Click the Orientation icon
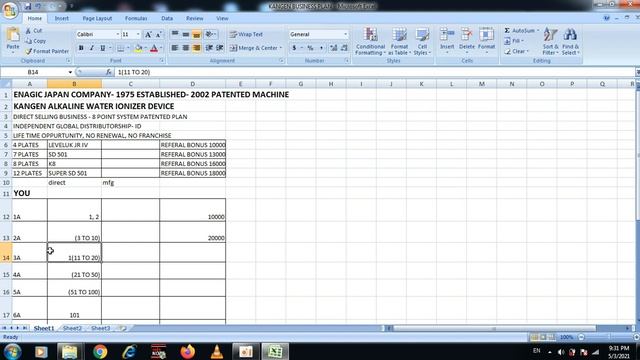The width and height of the screenshot is (640, 360). (x=211, y=34)
